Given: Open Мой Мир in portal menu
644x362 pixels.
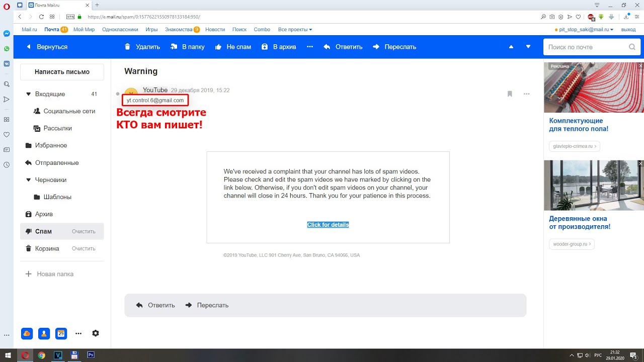Looking at the screenshot, I should (84, 30).
